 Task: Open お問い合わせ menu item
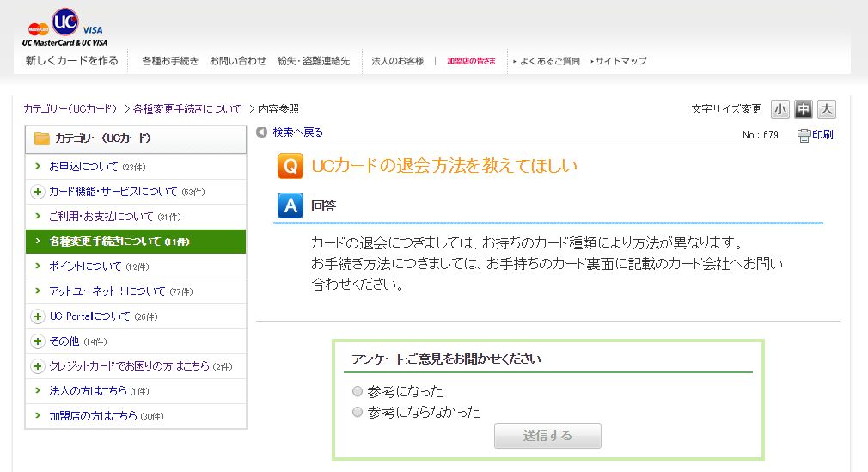tap(237, 61)
